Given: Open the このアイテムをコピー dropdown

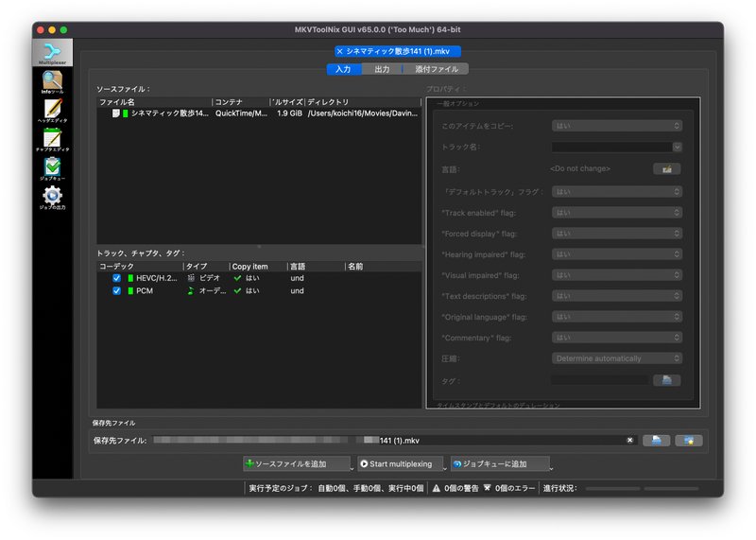Looking at the screenshot, I should [x=617, y=126].
